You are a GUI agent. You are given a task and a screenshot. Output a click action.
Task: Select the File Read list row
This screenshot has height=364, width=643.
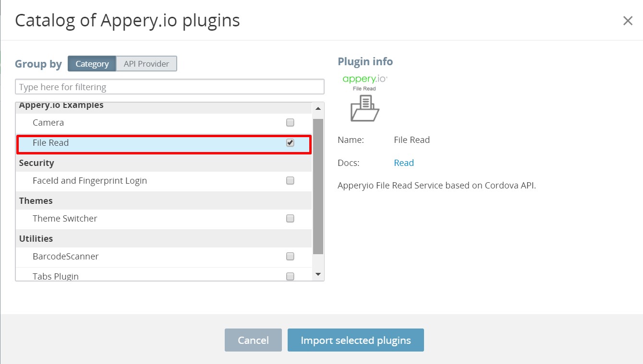[x=164, y=144]
